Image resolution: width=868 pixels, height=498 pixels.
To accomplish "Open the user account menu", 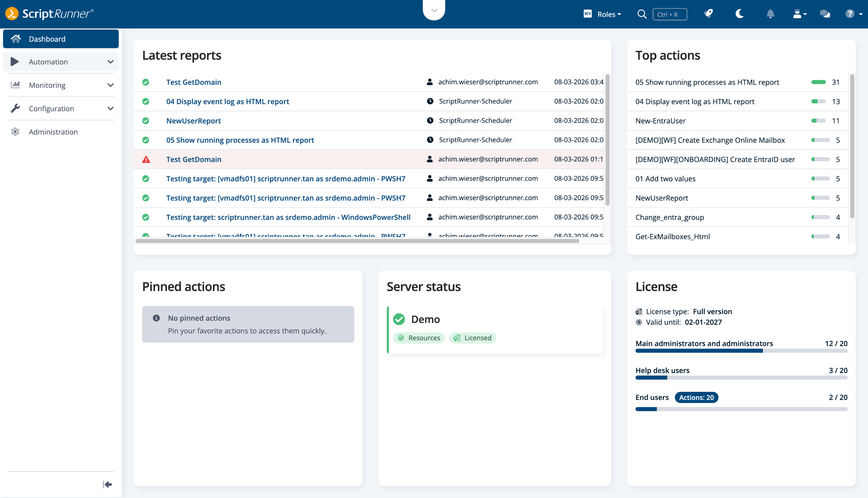I will 800,14.
